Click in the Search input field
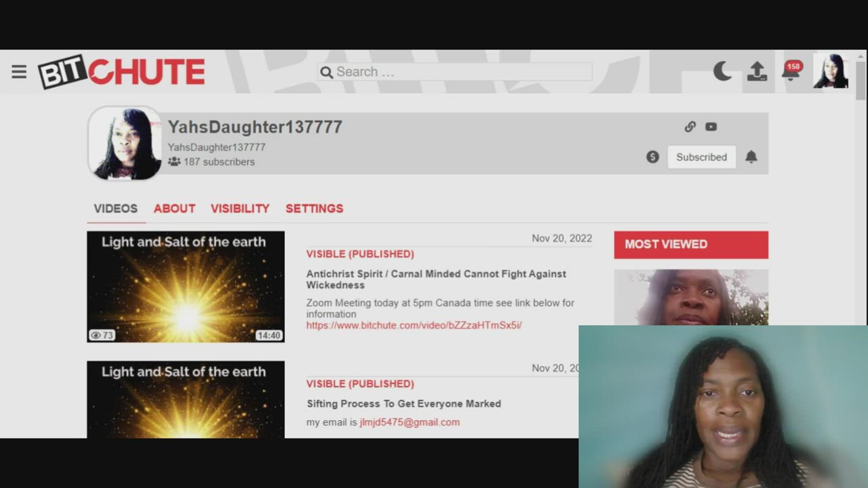This screenshot has height=488, width=868. pos(461,72)
